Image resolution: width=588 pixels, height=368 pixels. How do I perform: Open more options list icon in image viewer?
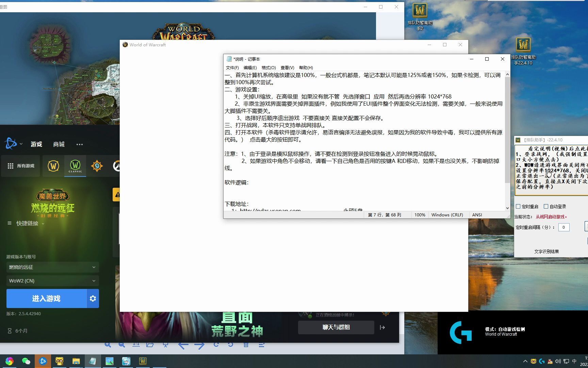261,345
